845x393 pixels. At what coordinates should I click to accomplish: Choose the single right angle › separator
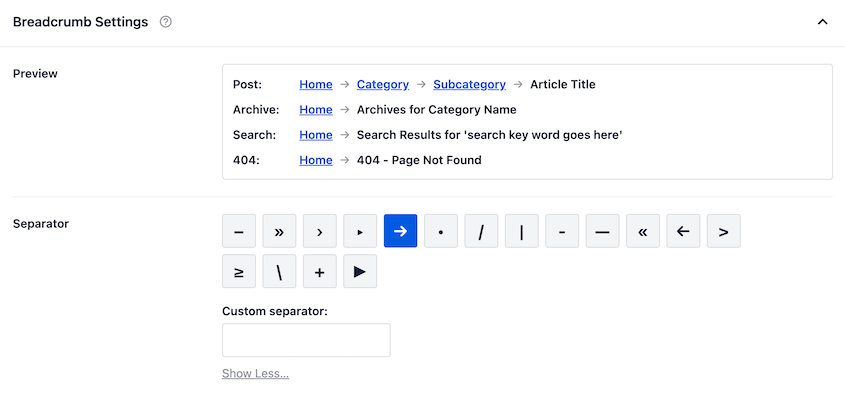[x=320, y=231]
